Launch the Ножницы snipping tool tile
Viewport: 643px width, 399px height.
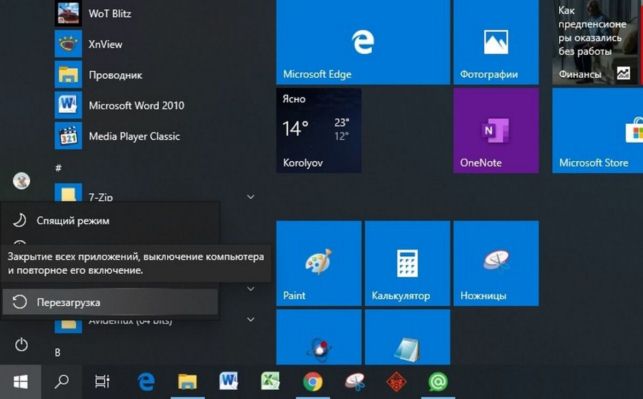tap(496, 263)
